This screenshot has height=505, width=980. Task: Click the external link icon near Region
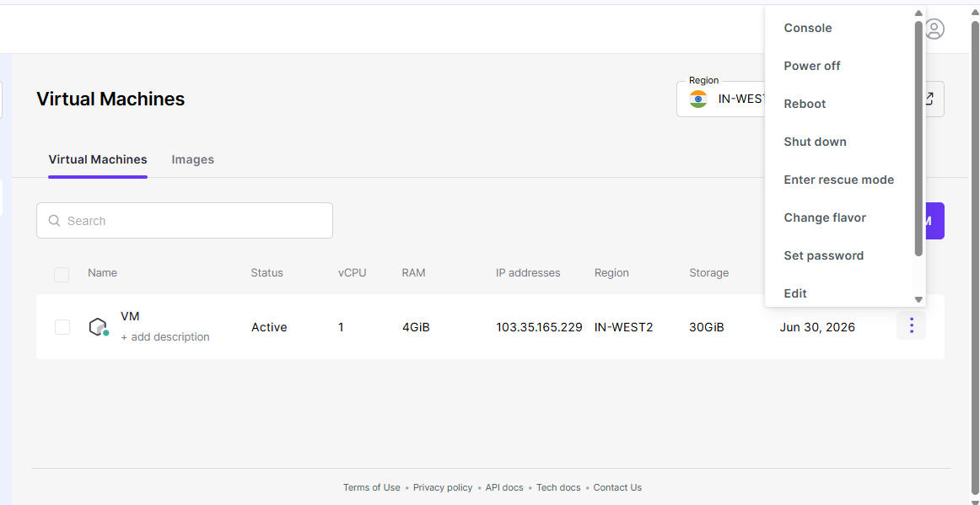point(929,99)
